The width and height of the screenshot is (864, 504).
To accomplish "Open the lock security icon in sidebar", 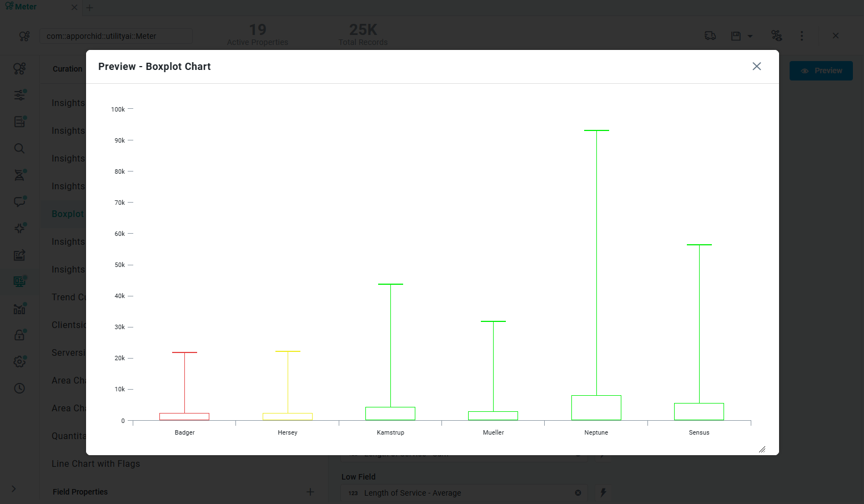I will [19, 335].
